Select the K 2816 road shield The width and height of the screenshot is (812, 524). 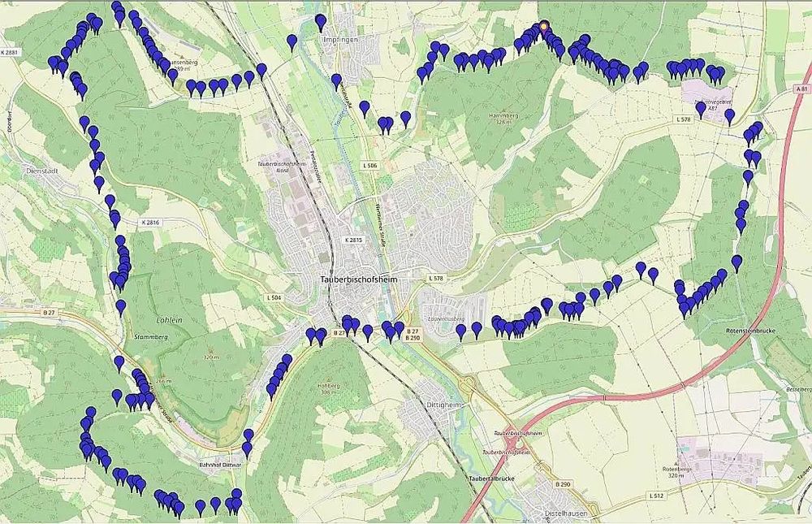(x=150, y=222)
